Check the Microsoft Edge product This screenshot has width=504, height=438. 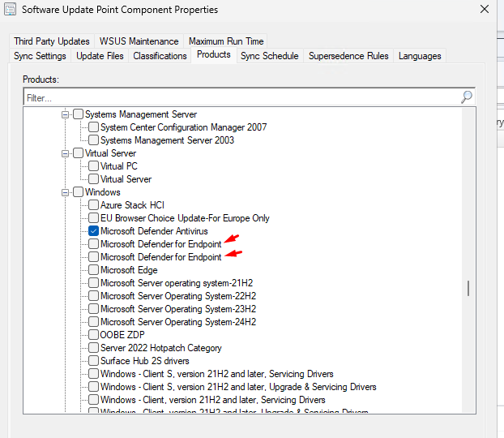pos(93,269)
